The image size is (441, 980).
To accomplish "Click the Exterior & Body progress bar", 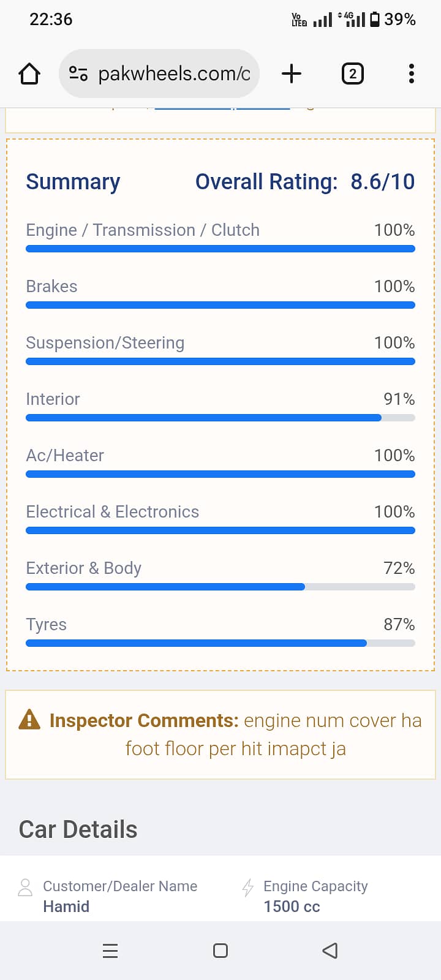I will click(x=221, y=587).
